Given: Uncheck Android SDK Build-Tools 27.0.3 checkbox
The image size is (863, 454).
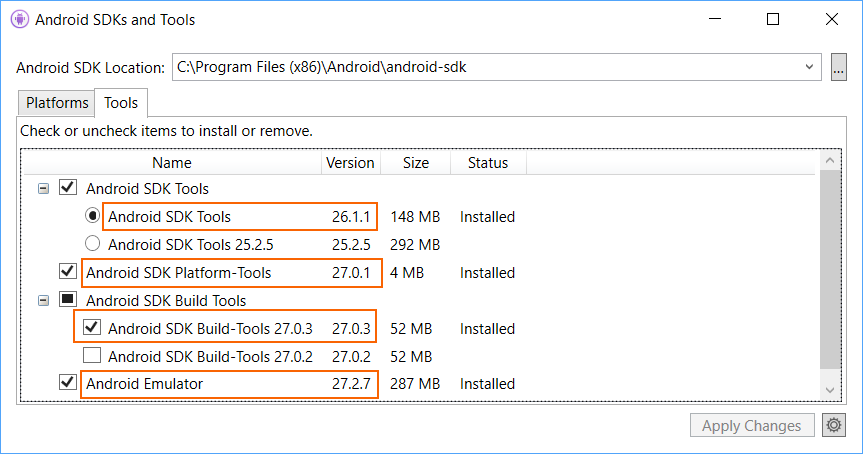Looking at the screenshot, I should coord(92,327).
